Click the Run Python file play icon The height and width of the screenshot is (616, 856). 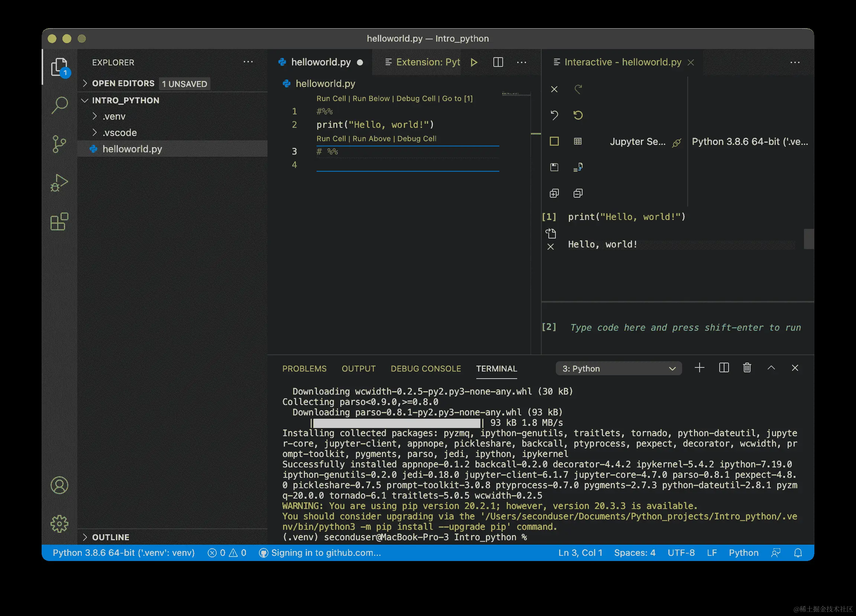474,62
